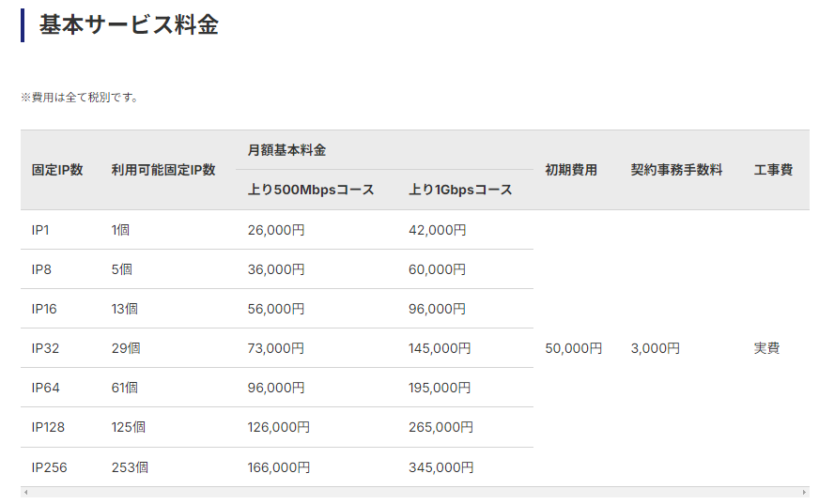819x504 pixels.
Task: Select the IP64 row label
Action: [45, 389]
